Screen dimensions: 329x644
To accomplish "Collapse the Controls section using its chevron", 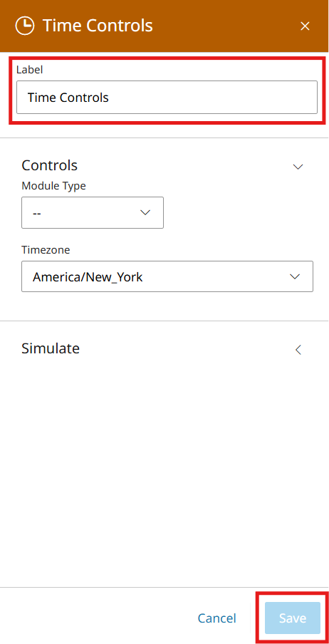I will (298, 167).
